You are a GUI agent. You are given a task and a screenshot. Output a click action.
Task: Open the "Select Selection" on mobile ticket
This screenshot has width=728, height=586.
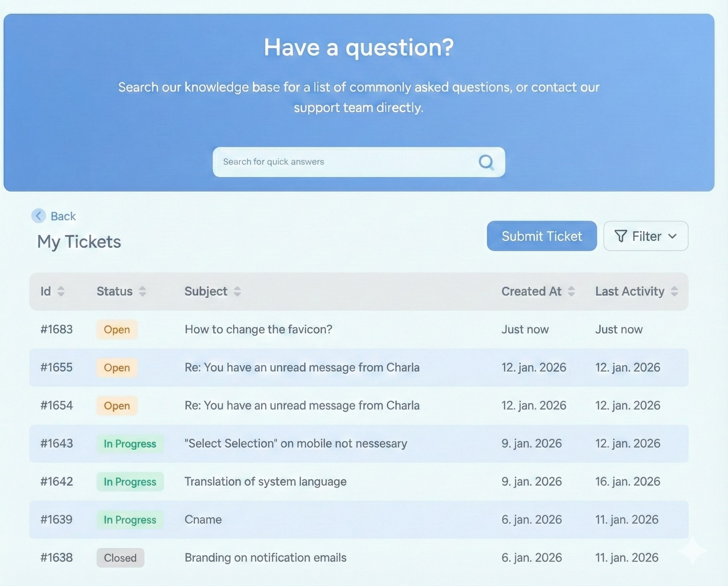click(295, 443)
